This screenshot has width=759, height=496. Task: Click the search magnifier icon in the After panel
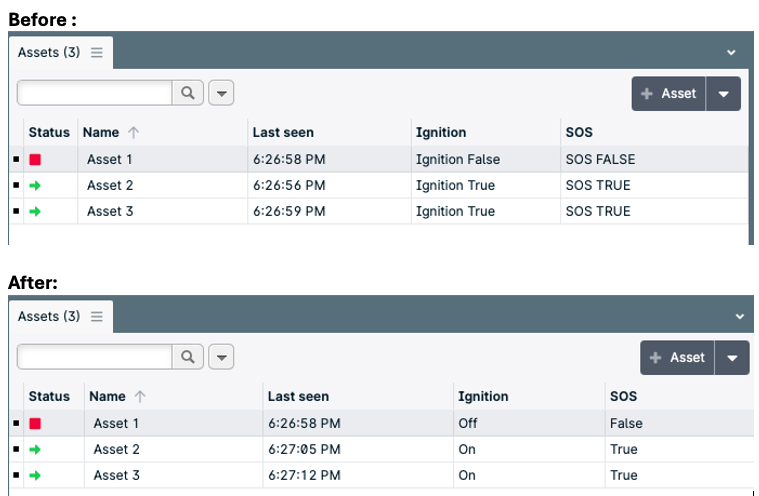tap(187, 357)
